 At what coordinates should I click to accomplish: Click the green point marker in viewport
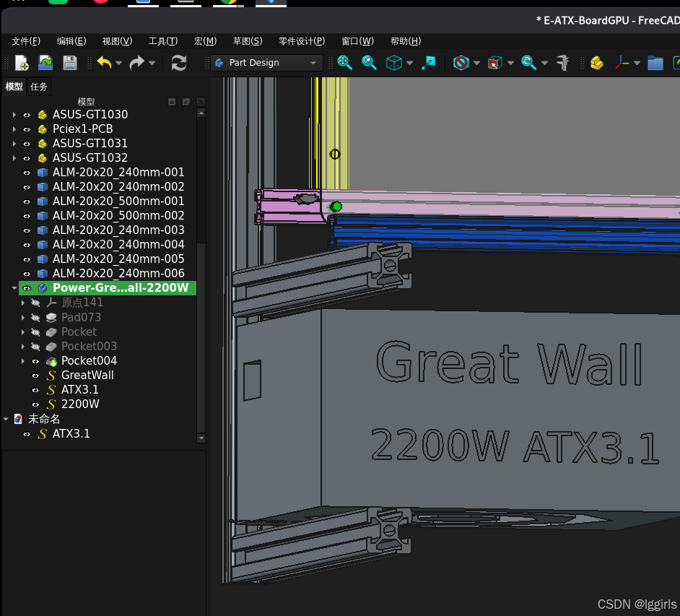tap(336, 207)
